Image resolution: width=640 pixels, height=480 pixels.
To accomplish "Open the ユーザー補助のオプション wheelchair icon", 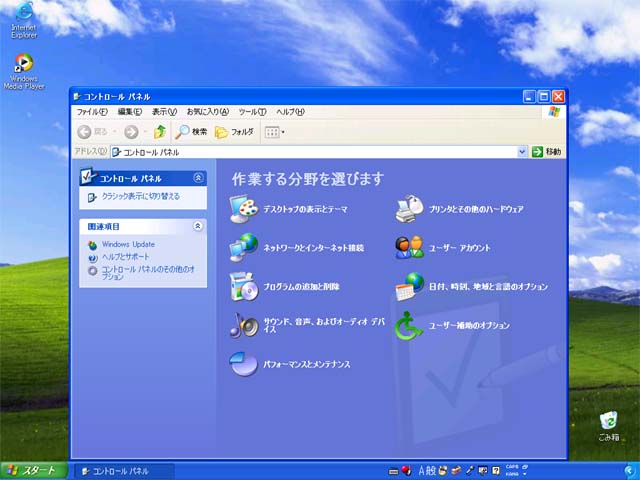I will [x=409, y=325].
